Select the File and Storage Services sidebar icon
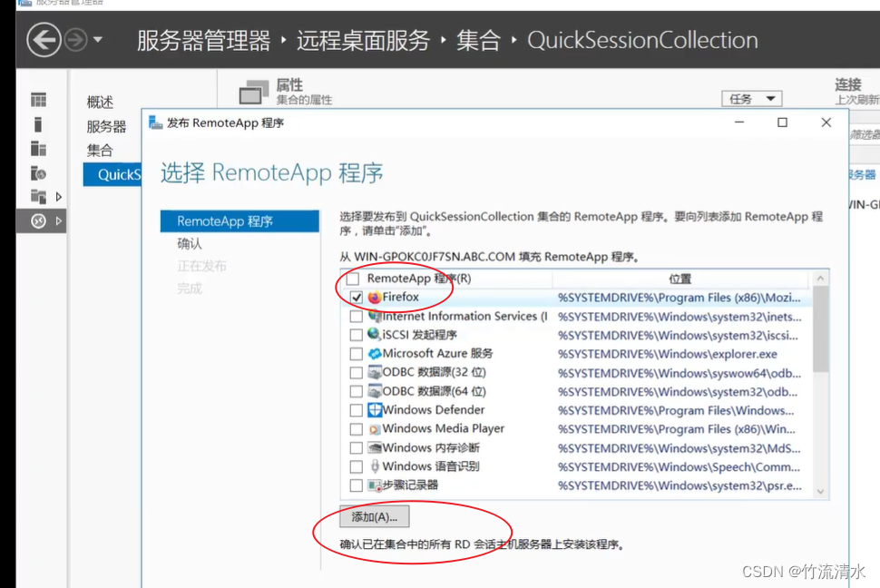Viewport: 880px width, 588px height. (38, 197)
